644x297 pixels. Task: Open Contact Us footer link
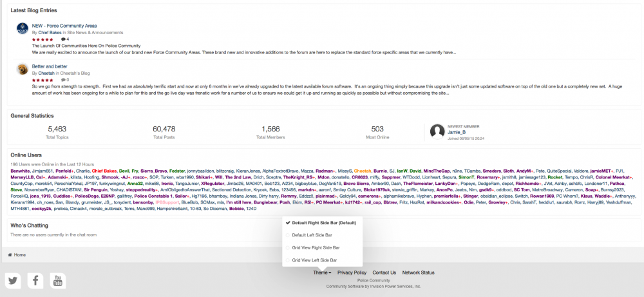tap(384, 273)
